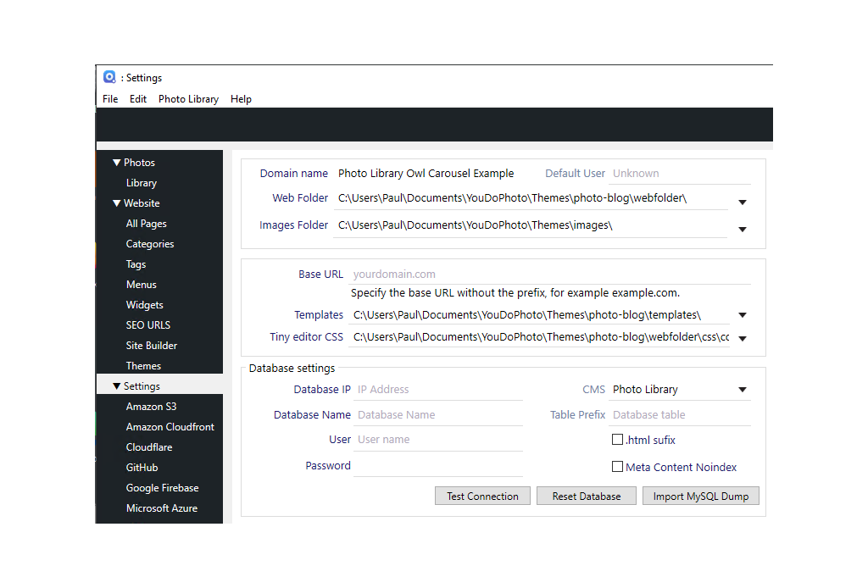868x588 pixels.
Task: Open the CMS Photo Library dropdown
Action: (x=680, y=390)
